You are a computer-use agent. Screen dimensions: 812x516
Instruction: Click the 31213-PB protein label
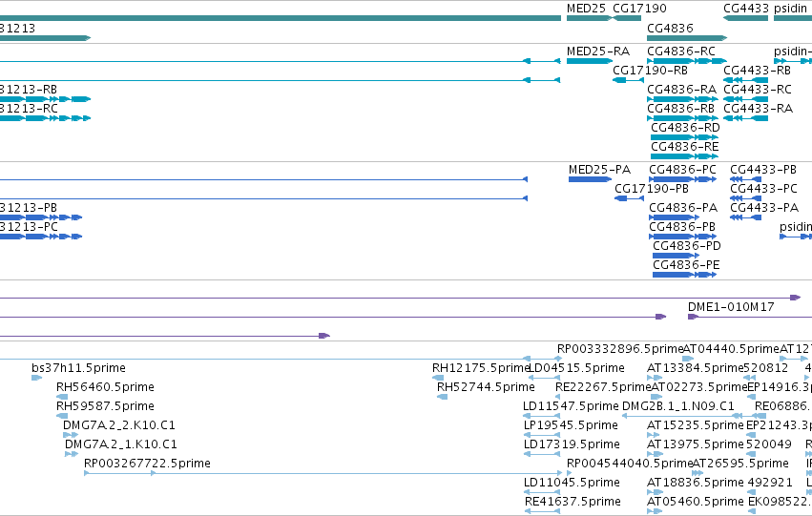coord(29,208)
